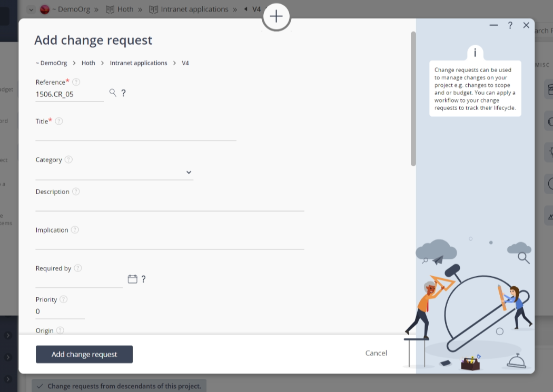Open the Required by calendar picker
553x392 pixels.
coord(133,279)
